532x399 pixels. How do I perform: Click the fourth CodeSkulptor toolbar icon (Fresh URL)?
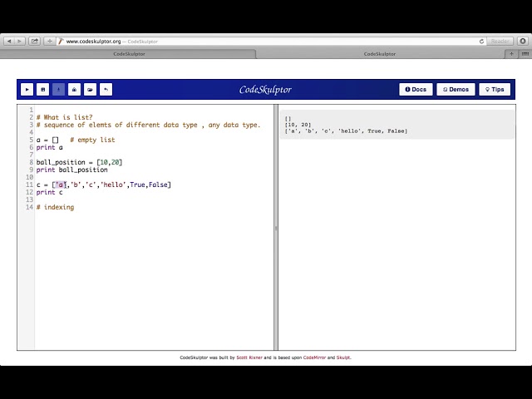click(x=74, y=89)
